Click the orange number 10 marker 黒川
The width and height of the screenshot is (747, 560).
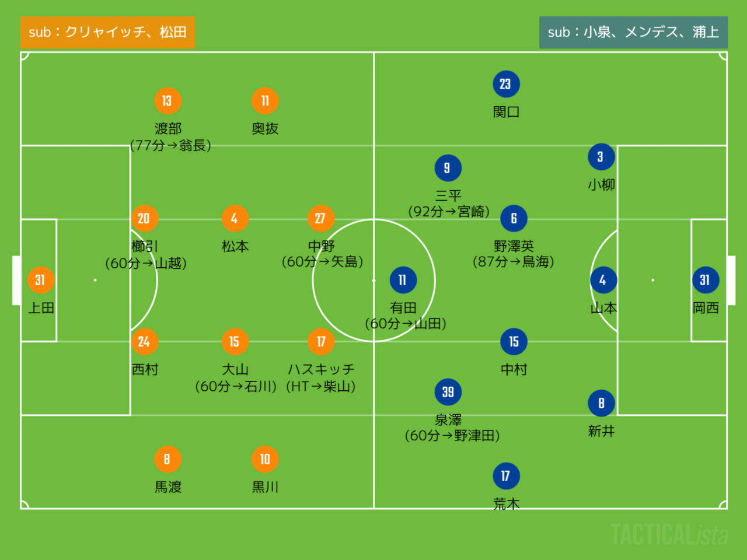click(x=265, y=459)
